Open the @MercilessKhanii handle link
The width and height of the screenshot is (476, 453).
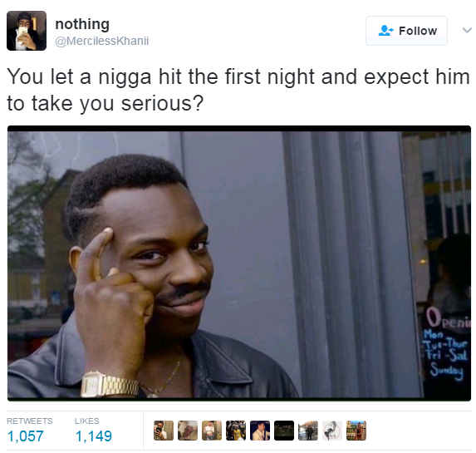[x=101, y=41]
